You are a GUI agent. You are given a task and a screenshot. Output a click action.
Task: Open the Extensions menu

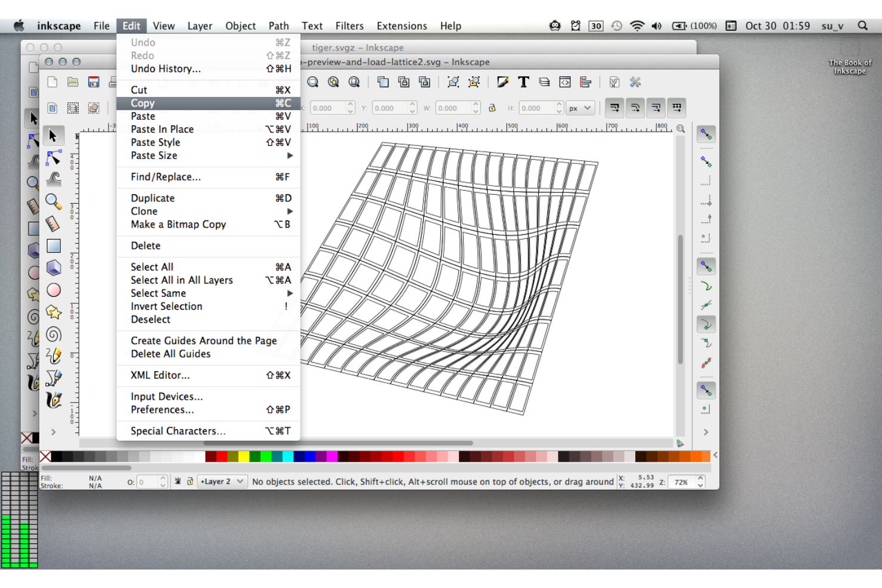(402, 26)
